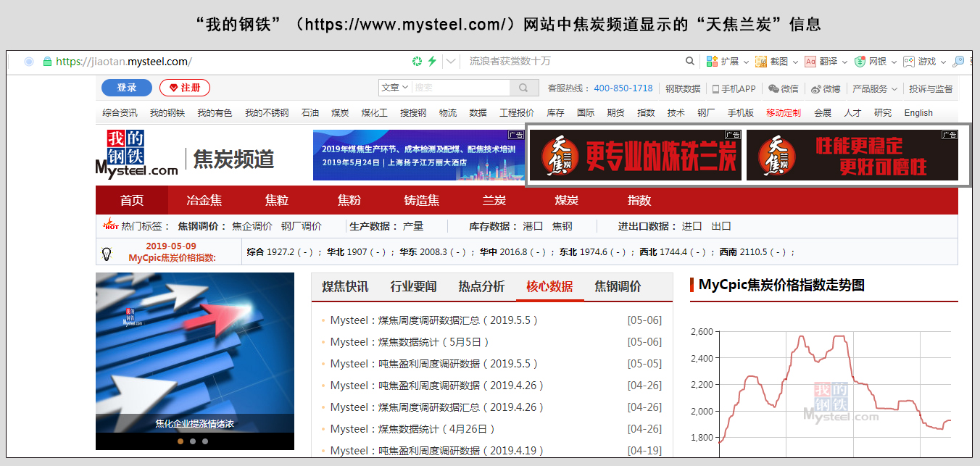Click the lightning bolt speed mode icon
980x466 pixels.
pyautogui.click(x=432, y=62)
